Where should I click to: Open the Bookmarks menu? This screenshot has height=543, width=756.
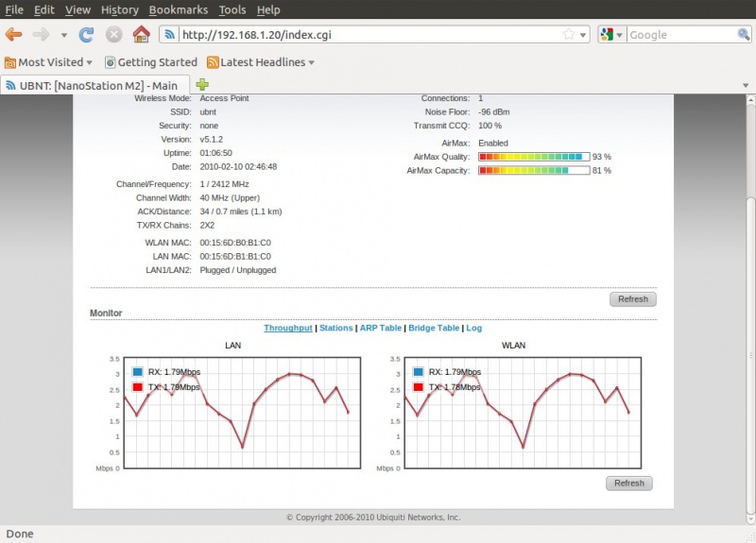[x=180, y=9]
